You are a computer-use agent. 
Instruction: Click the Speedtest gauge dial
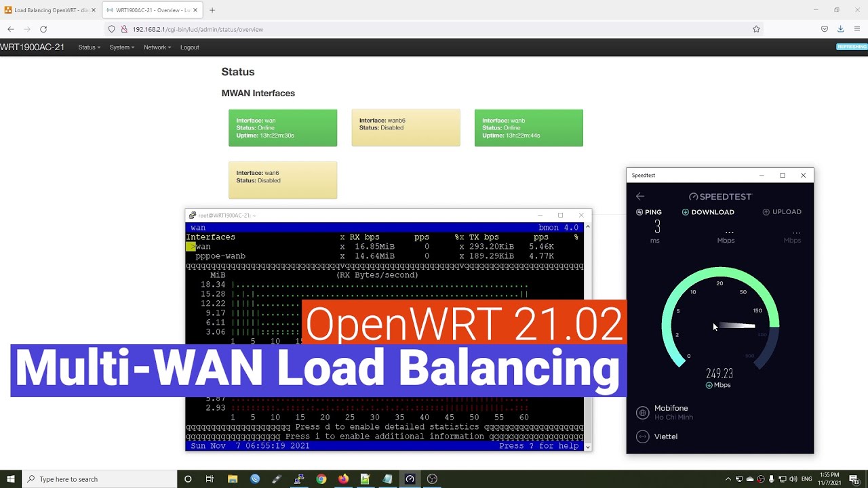[720, 319]
